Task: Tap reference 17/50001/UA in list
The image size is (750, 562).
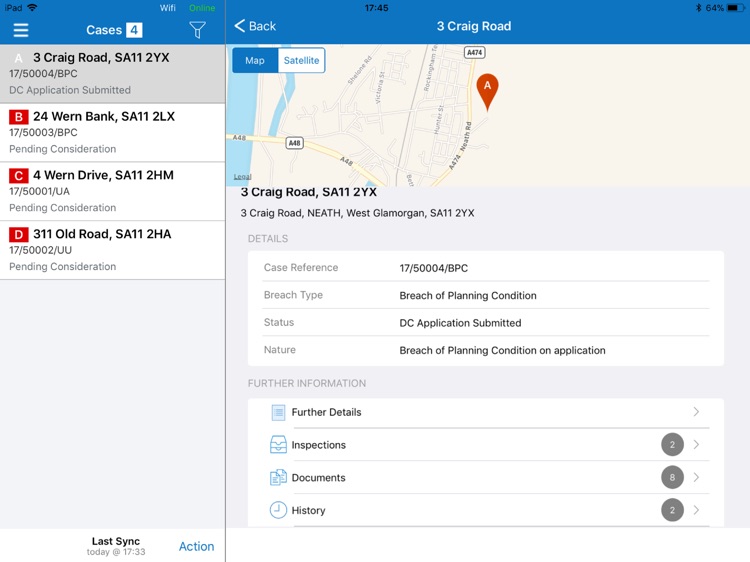Action: click(39, 191)
